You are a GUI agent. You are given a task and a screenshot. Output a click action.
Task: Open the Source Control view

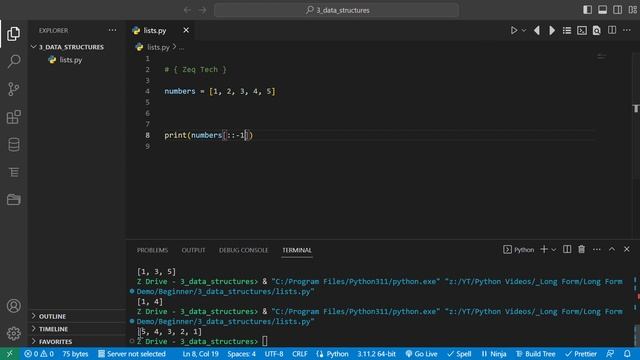click(x=13, y=89)
